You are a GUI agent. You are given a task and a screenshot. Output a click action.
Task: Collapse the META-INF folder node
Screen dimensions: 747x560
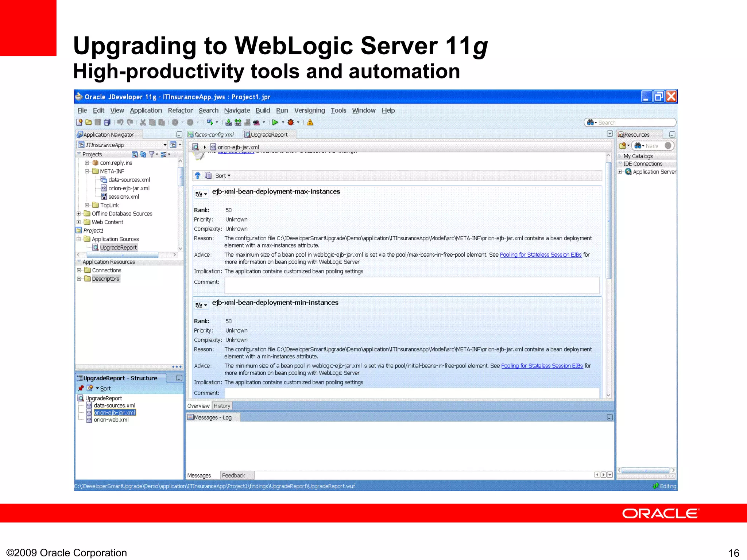pos(87,171)
